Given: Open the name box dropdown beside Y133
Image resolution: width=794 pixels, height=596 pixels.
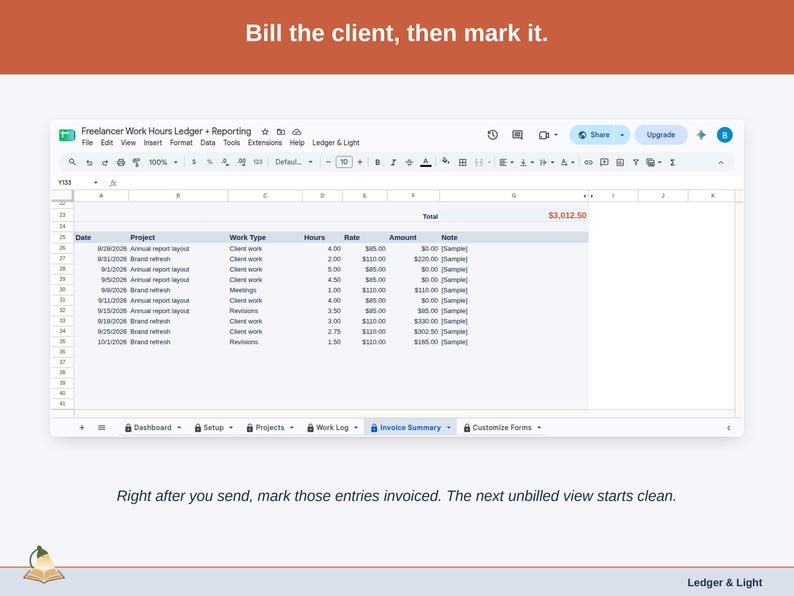Looking at the screenshot, I should [x=95, y=182].
